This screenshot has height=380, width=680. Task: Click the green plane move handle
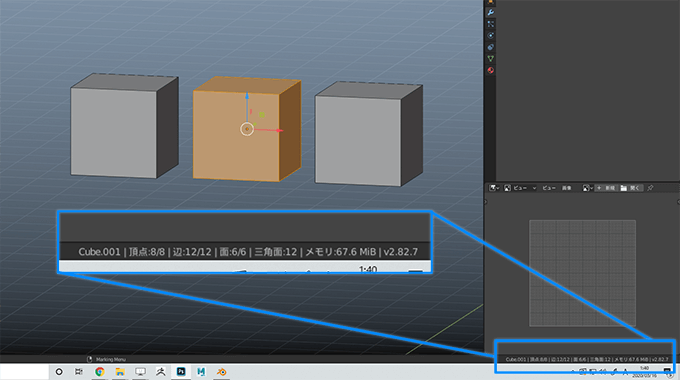click(x=262, y=115)
